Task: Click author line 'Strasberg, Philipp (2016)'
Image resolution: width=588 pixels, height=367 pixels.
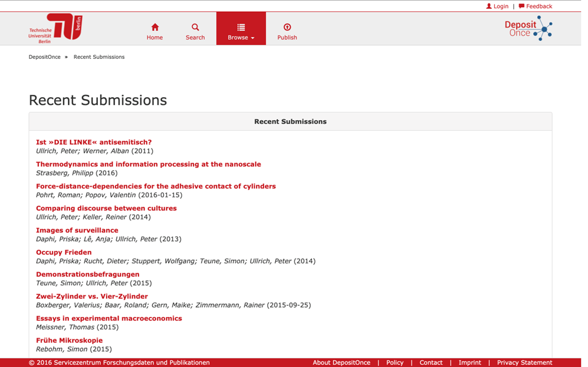Action: tap(77, 173)
